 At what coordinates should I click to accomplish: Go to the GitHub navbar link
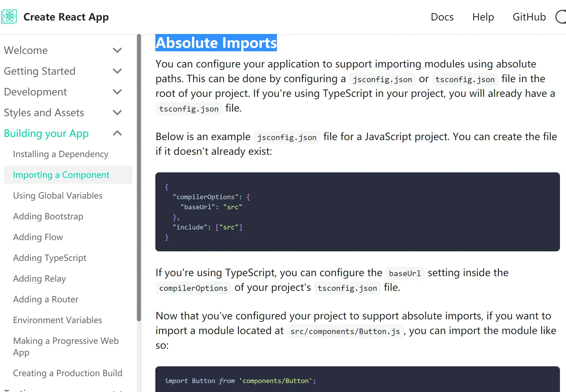(x=529, y=17)
